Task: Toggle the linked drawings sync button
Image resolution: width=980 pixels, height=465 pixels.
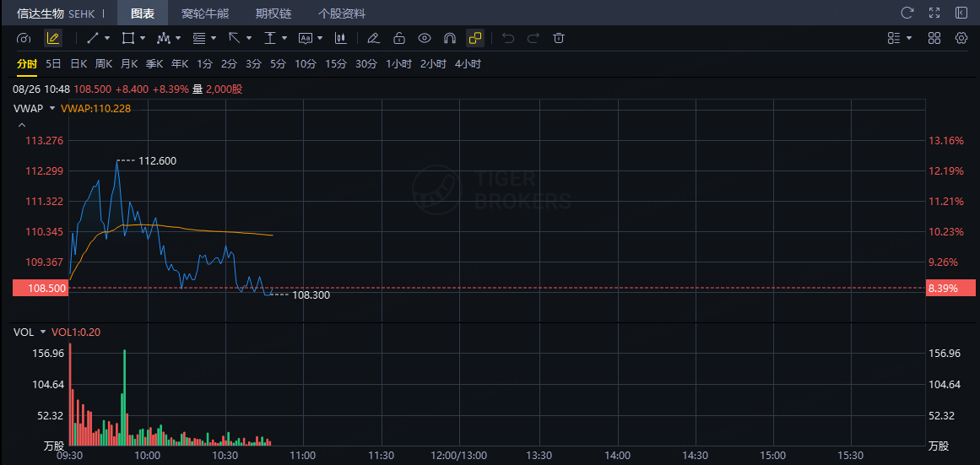Action: (x=475, y=39)
